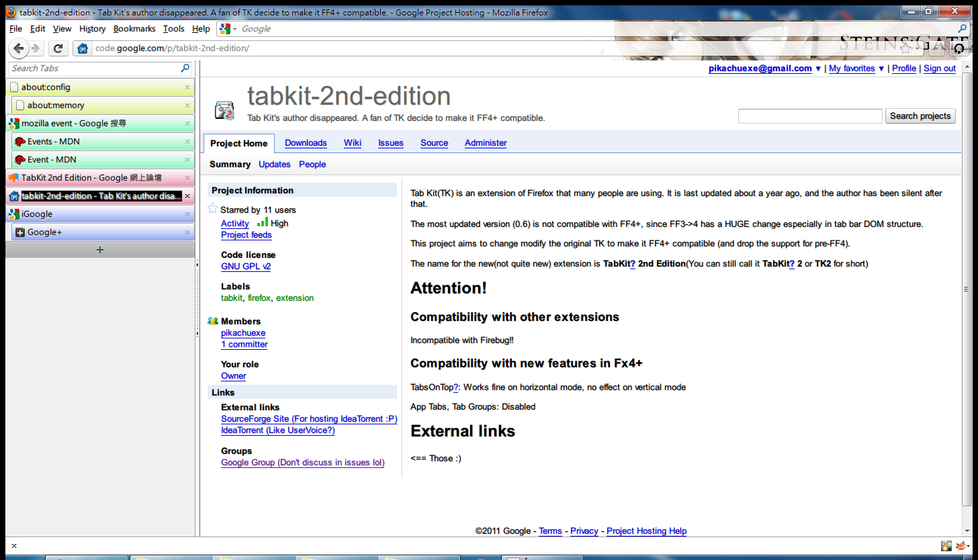This screenshot has height=560, width=978.
Task: Click the magnifier icon in the Search Tabs box
Action: click(185, 68)
